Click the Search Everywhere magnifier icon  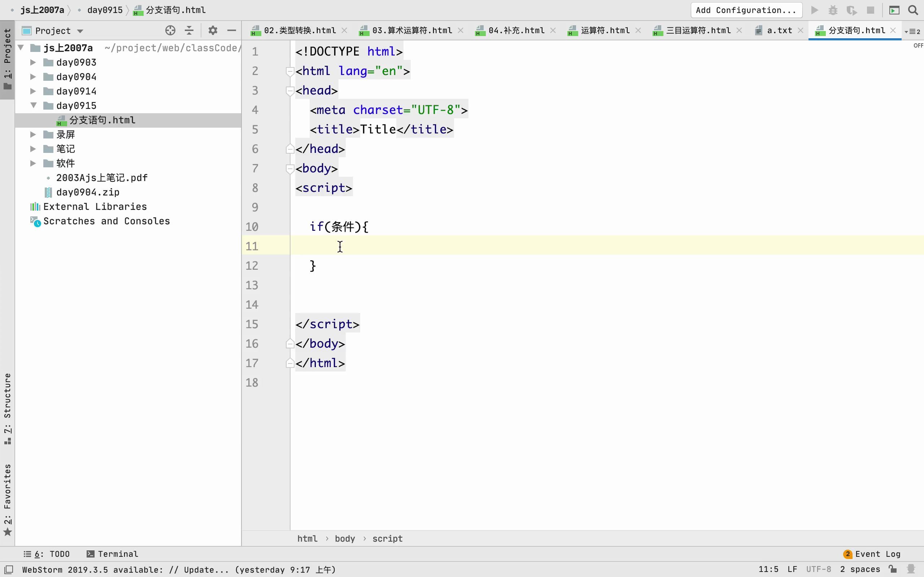(913, 10)
